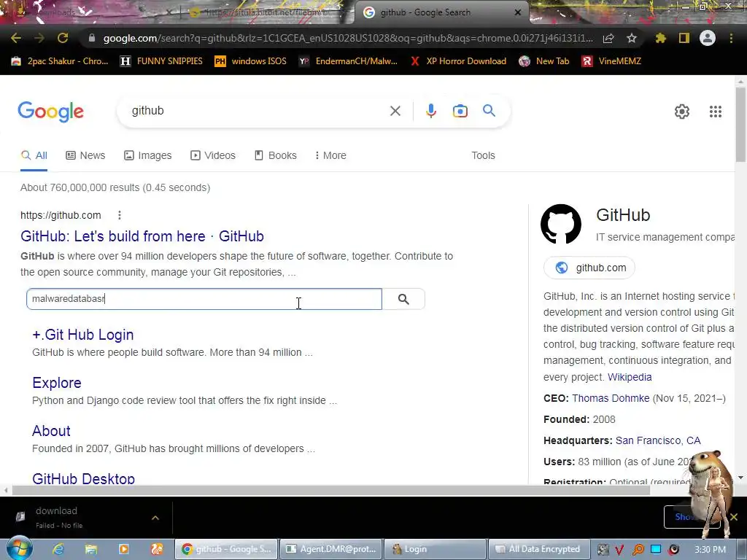Screen dimensions: 747x560
Task: Select the All results tab
Action: coord(34,156)
